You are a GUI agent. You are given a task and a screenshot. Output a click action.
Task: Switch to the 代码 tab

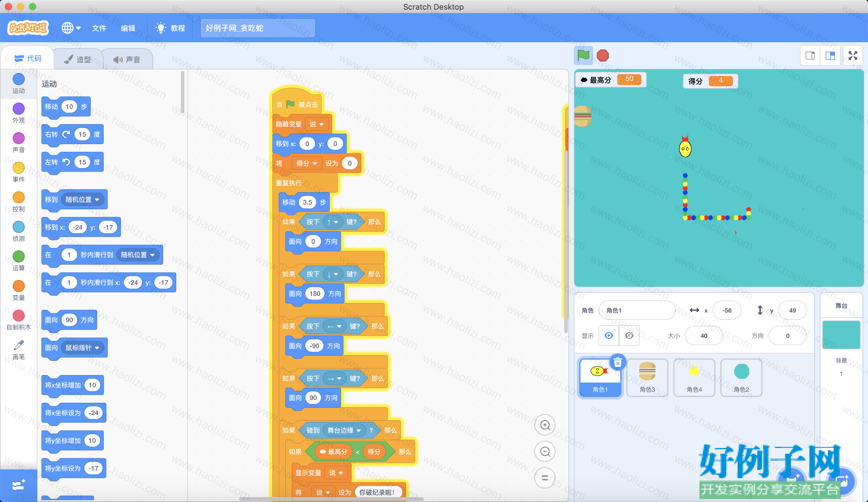point(27,59)
